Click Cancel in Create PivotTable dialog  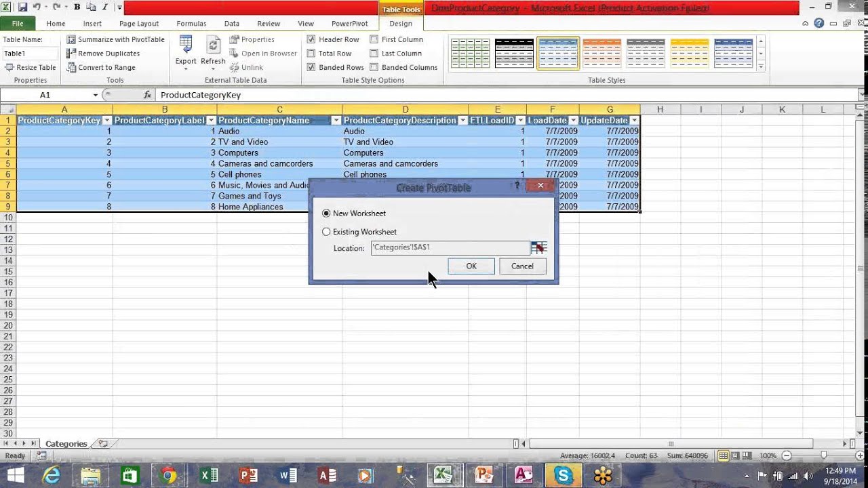point(522,266)
